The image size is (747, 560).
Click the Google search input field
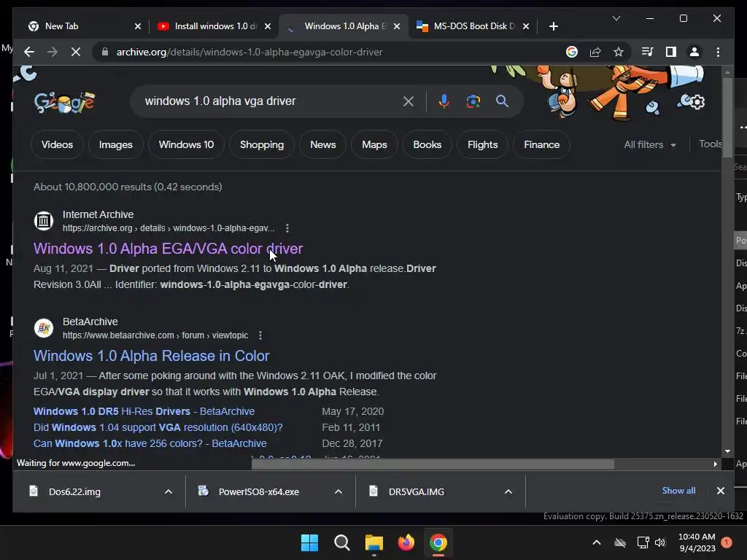coord(269,101)
